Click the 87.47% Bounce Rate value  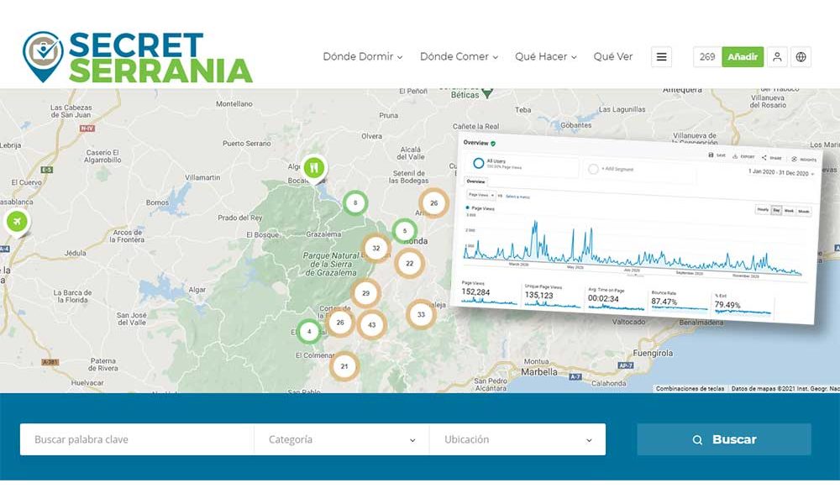(664, 302)
